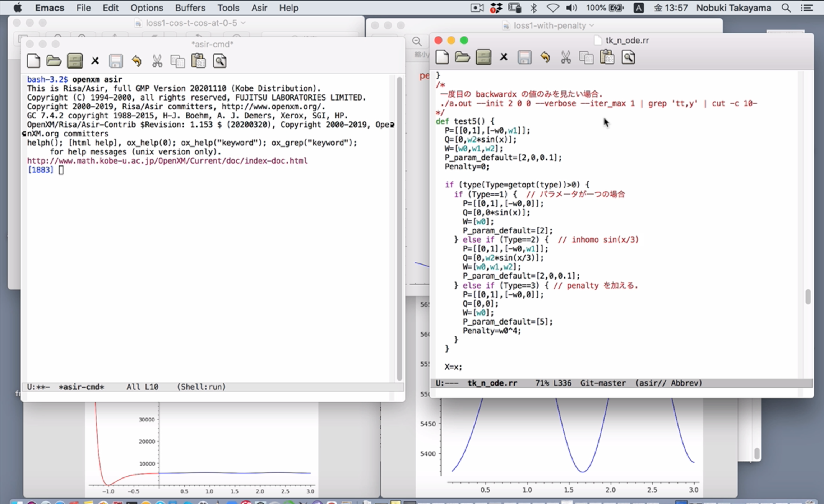Click scrollbar in asir-cmd window
Screen dimensions: 824x504
click(x=399, y=229)
